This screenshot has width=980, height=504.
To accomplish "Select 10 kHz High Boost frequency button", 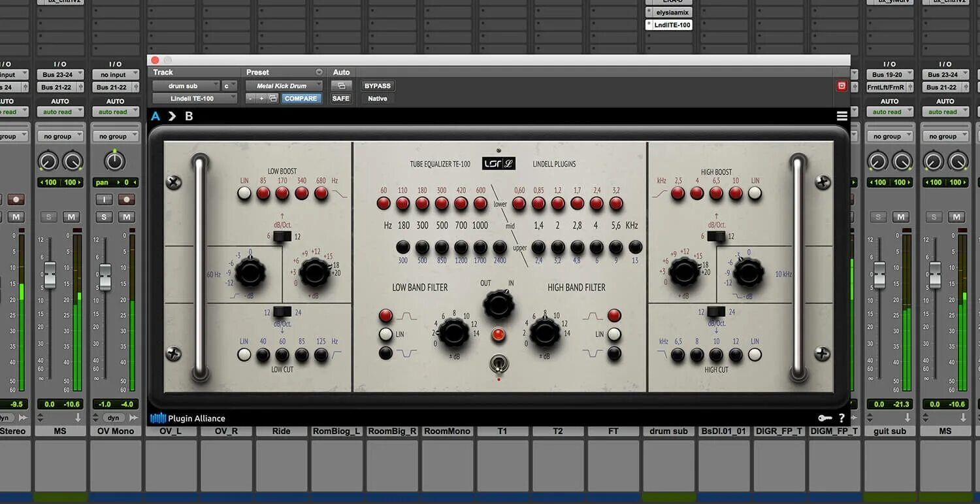I will [x=736, y=193].
